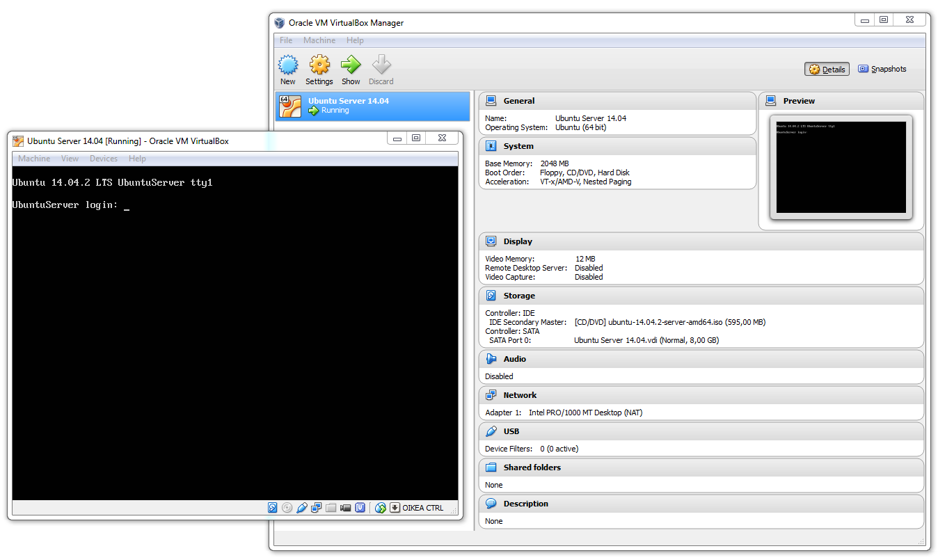Click the Storage section header
The image size is (938, 560).
pyautogui.click(x=701, y=296)
